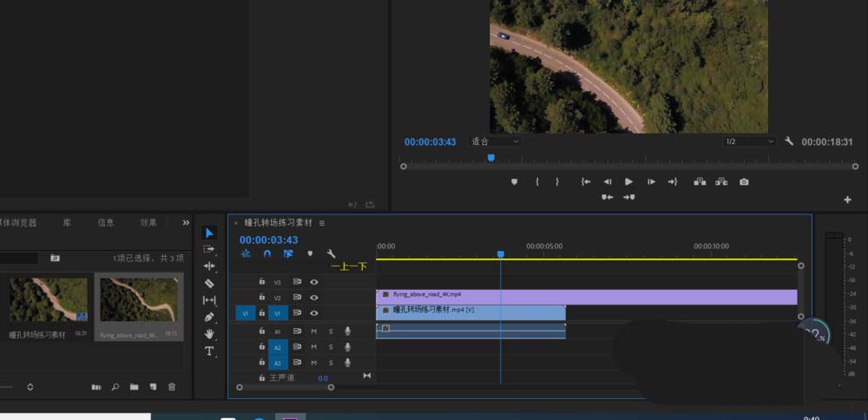The height and width of the screenshot is (420, 868).
Task: Open the 适合 zoom level dropdown
Action: click(495, 141)
